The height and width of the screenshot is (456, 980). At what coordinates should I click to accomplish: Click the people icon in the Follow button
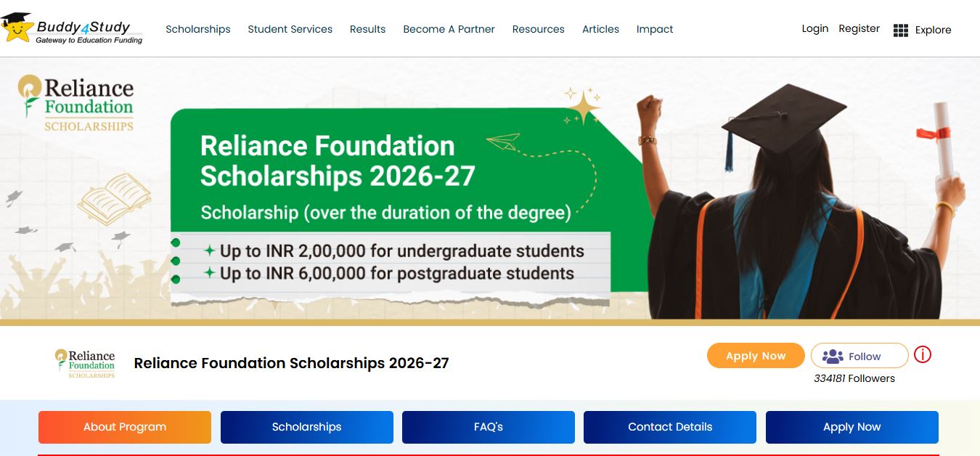[x=833, y=357]
